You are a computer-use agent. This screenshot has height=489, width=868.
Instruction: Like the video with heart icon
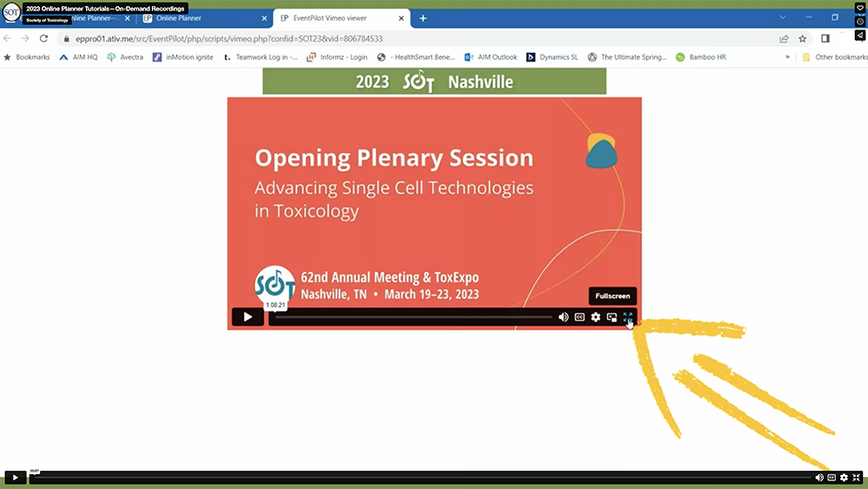pyautogui.click(x=860, y=7)
